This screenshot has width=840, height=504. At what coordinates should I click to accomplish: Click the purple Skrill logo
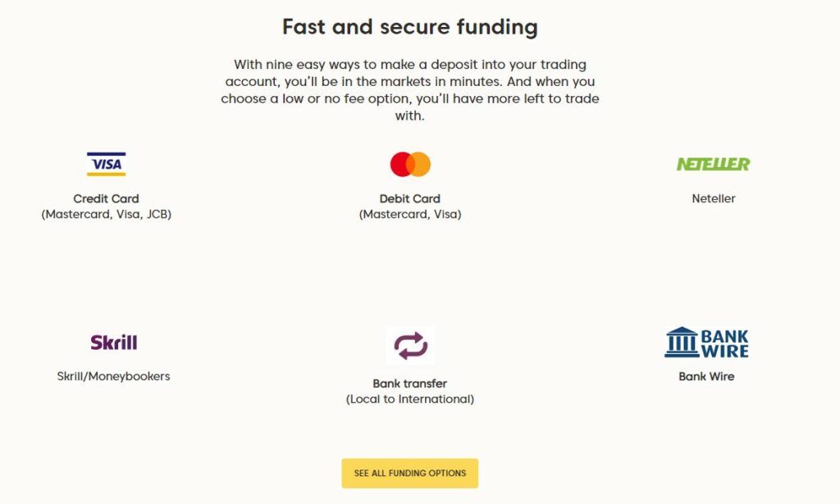[x=114, y=343]
